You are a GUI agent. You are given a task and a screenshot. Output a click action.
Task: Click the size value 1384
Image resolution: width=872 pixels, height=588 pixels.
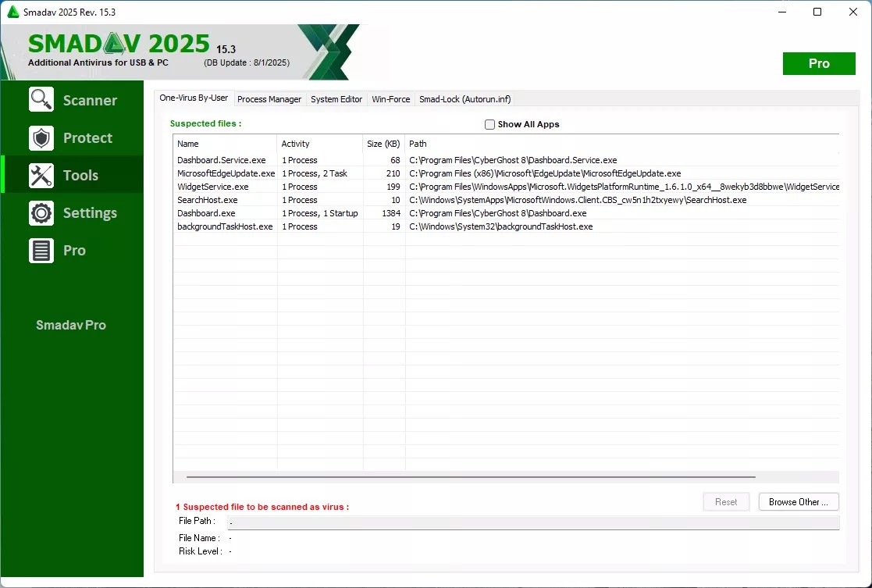click(391, 214)
